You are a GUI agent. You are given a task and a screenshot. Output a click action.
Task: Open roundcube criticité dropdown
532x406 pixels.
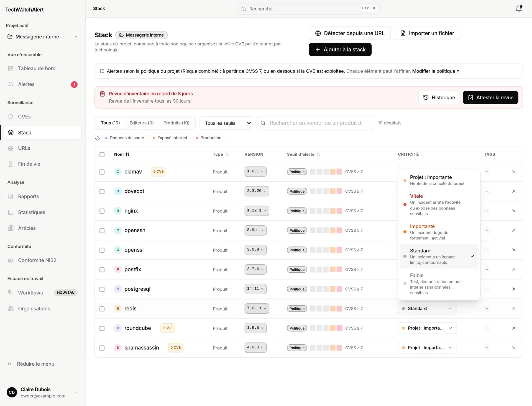point(427,328)
